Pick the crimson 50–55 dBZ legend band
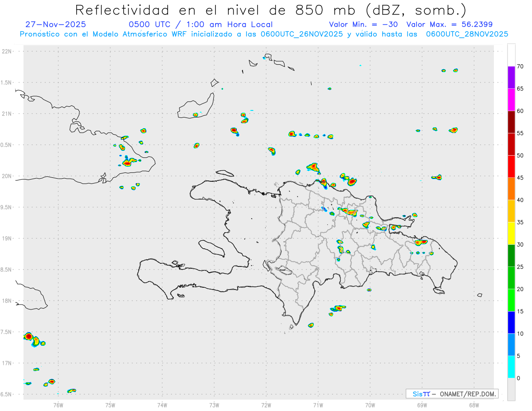Viewport: 532px width, 411px height. [511, 144]
